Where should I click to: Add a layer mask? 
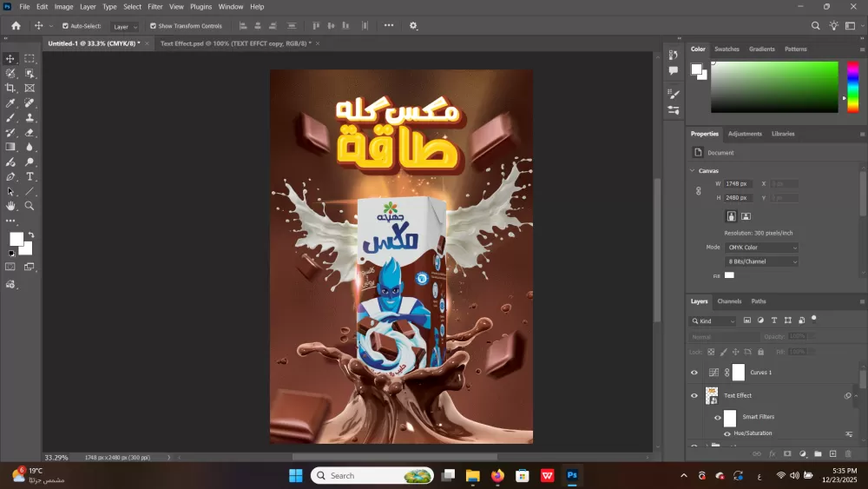point(787,453)
